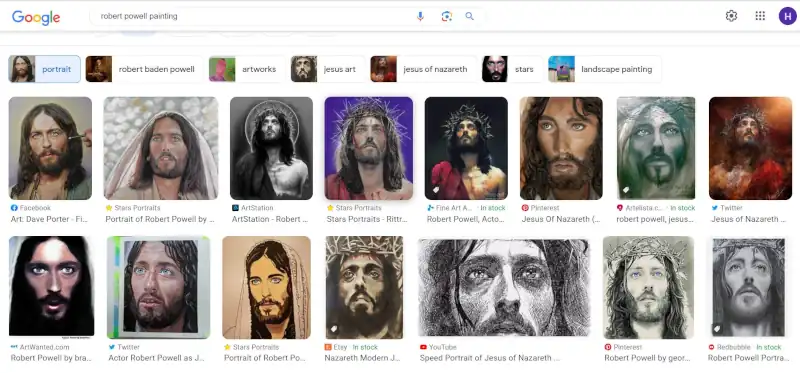Click the magnifier search button
The width and height of the screenshot is (800, 373).
(469, 16)
